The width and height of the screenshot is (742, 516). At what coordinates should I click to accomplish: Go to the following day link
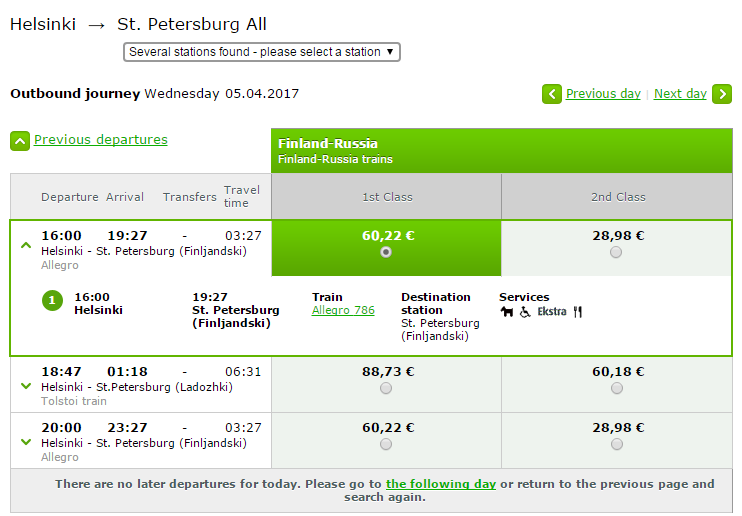click(441, 484)
